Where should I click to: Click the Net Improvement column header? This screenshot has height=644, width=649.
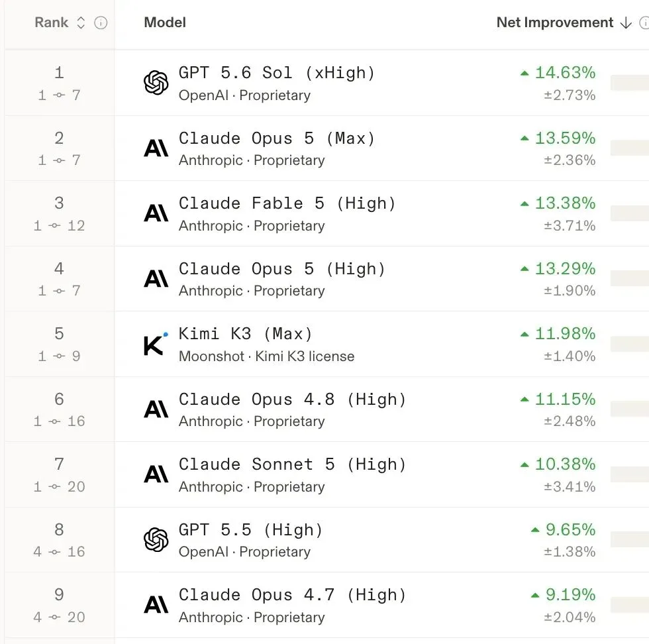point(555,23)
